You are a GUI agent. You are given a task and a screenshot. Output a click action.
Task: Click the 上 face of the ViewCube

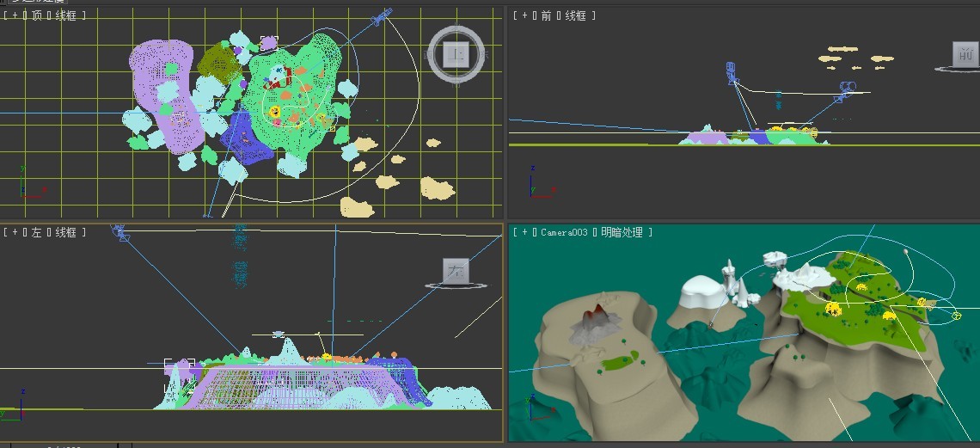(x=456, y=54)
